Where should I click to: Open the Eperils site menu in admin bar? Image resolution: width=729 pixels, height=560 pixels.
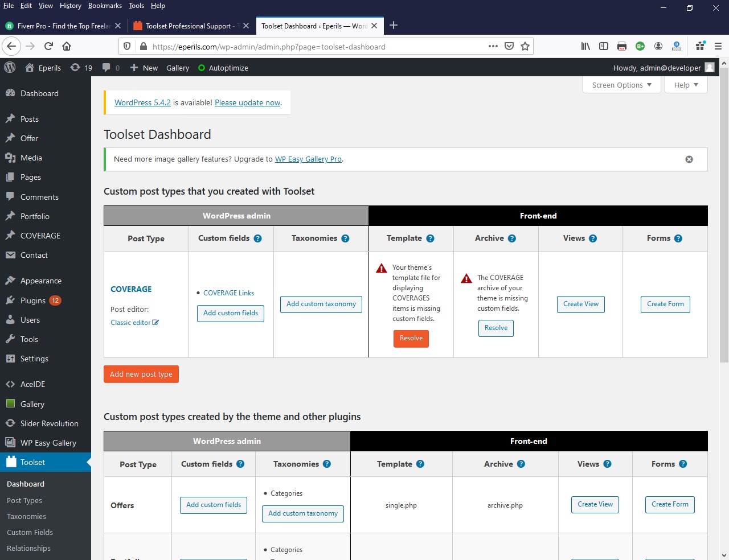click(x=43, y=68)
